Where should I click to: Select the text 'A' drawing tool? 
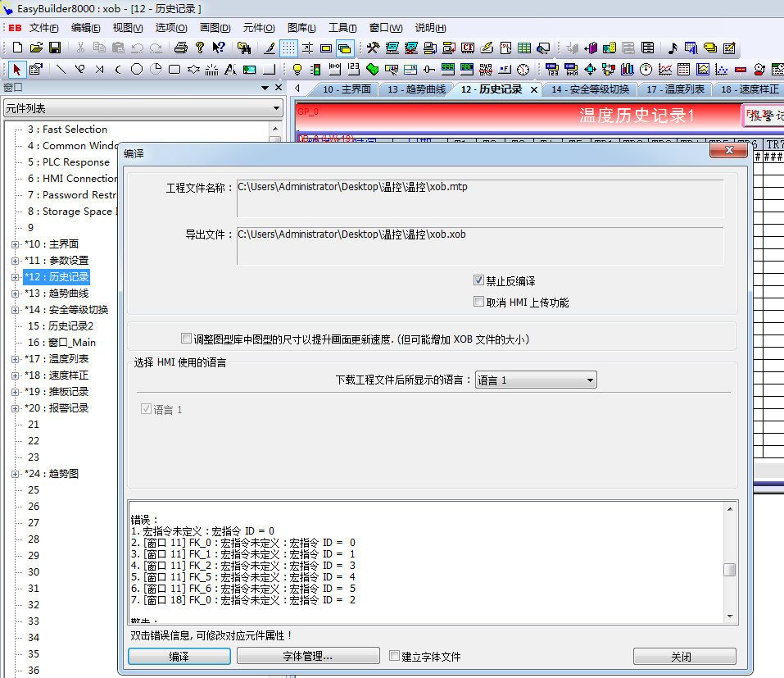[230, 70]
